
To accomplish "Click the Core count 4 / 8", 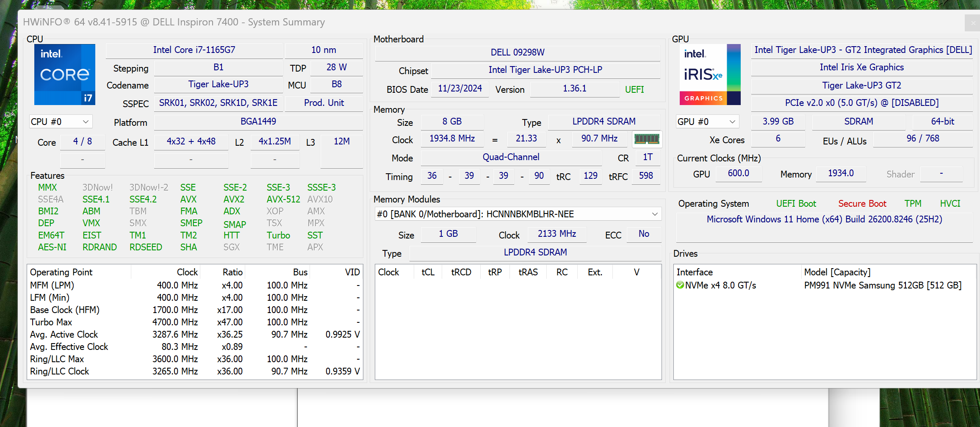I will 83,141.
